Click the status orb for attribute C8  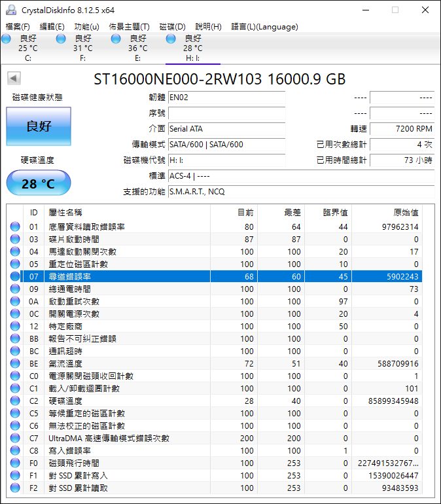coord(15,450)
